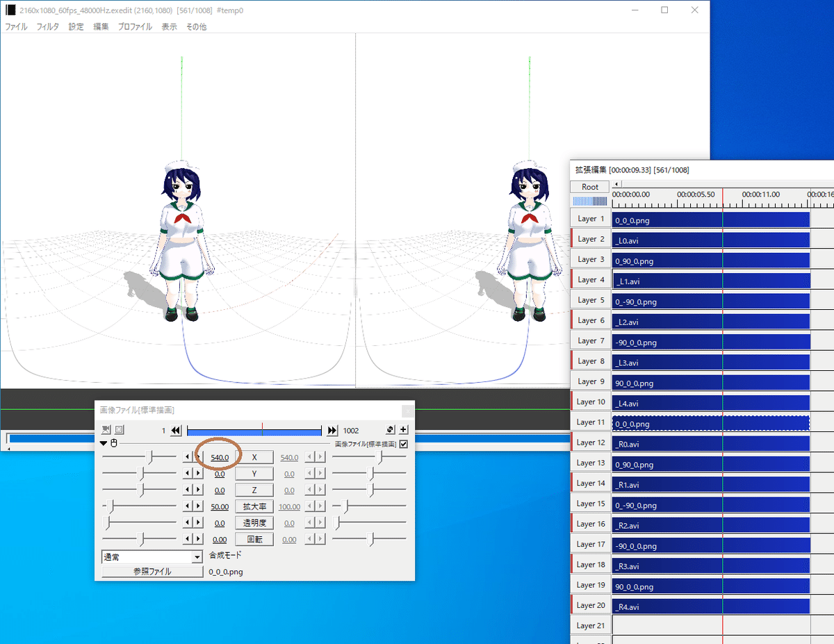Screen dimensions: 834x644
Task: Click the 拡大率 button
Action: 254,506
